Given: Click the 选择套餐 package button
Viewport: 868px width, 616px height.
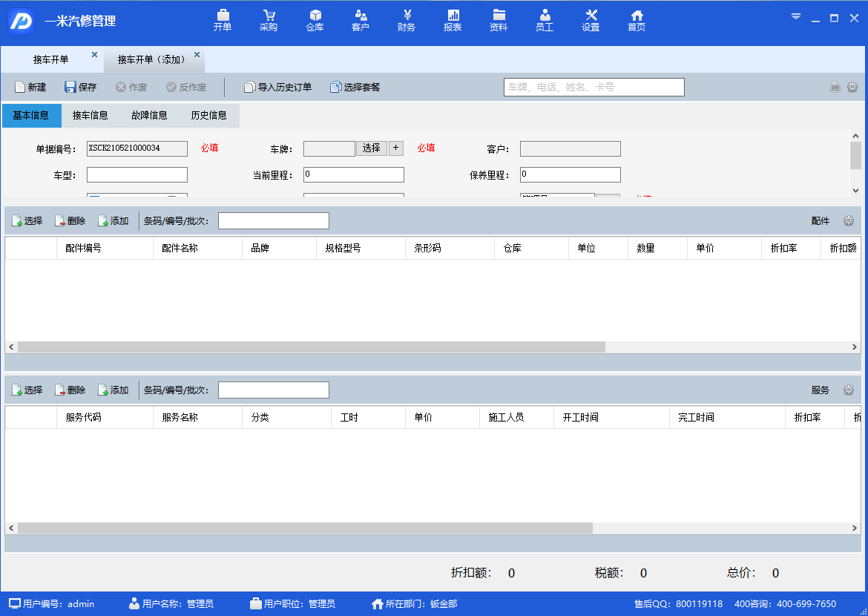Looking at the screenshot, I should pyautogui.click(x=355, y=88).
